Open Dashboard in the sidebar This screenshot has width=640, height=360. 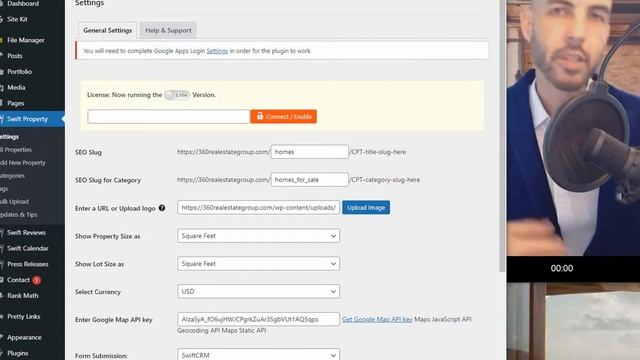click(23, 4)
